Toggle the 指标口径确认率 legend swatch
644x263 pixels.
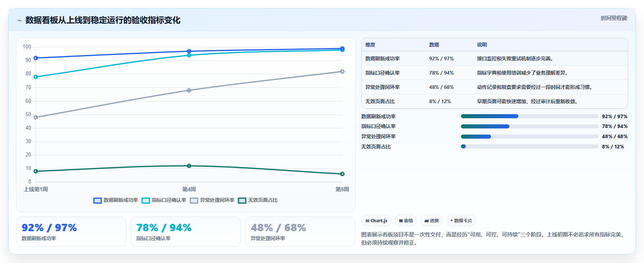(x=146, y=200)
